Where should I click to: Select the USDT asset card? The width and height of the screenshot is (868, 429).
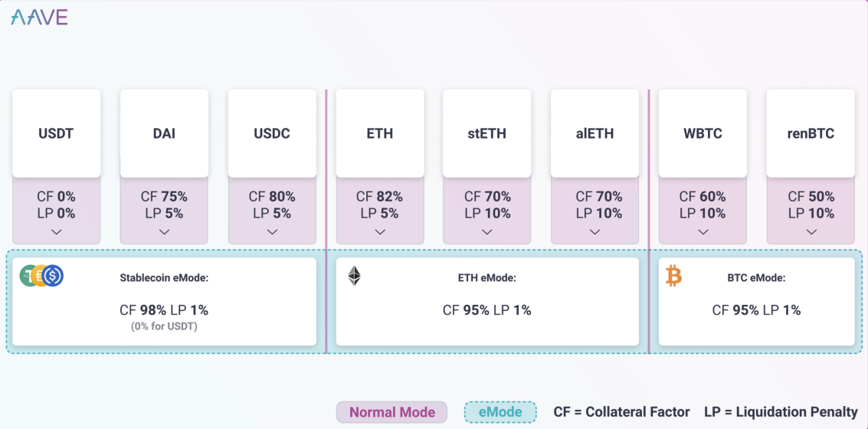(x=57, y=133)
